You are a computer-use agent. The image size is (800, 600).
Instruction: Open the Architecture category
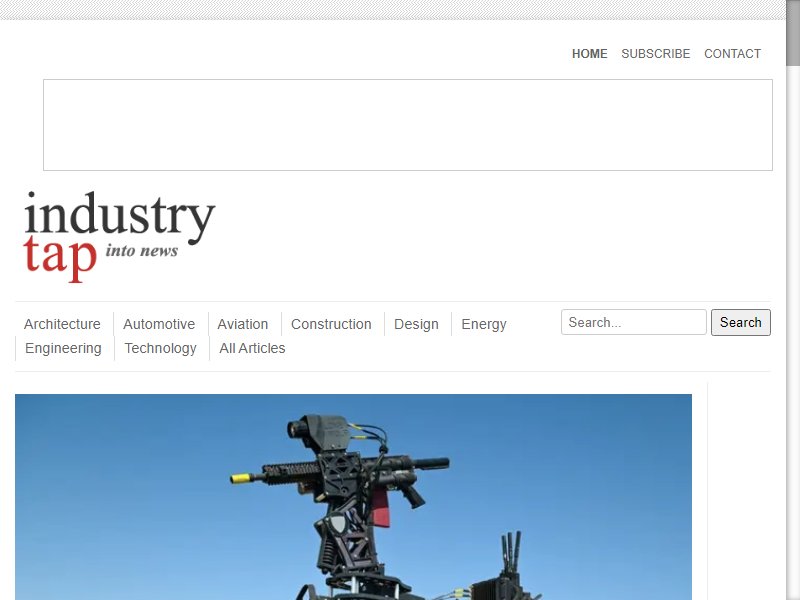(x=62, y=324)
